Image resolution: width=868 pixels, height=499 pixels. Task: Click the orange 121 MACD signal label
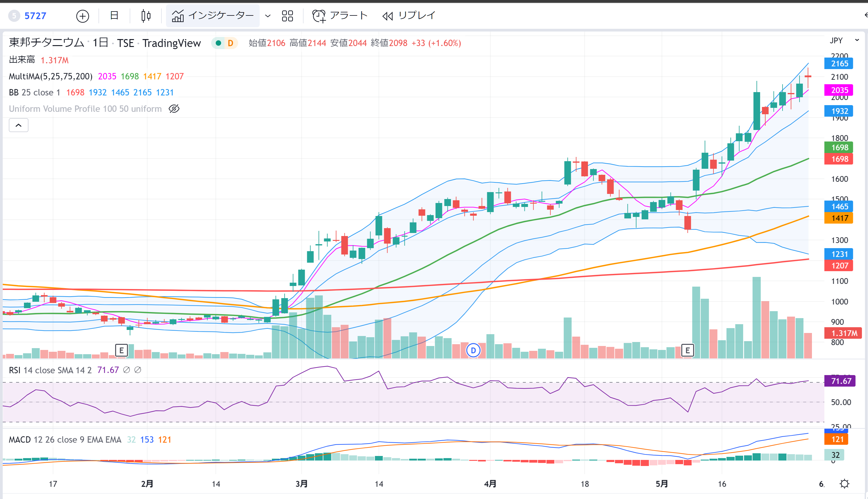[x=836, y=439]
